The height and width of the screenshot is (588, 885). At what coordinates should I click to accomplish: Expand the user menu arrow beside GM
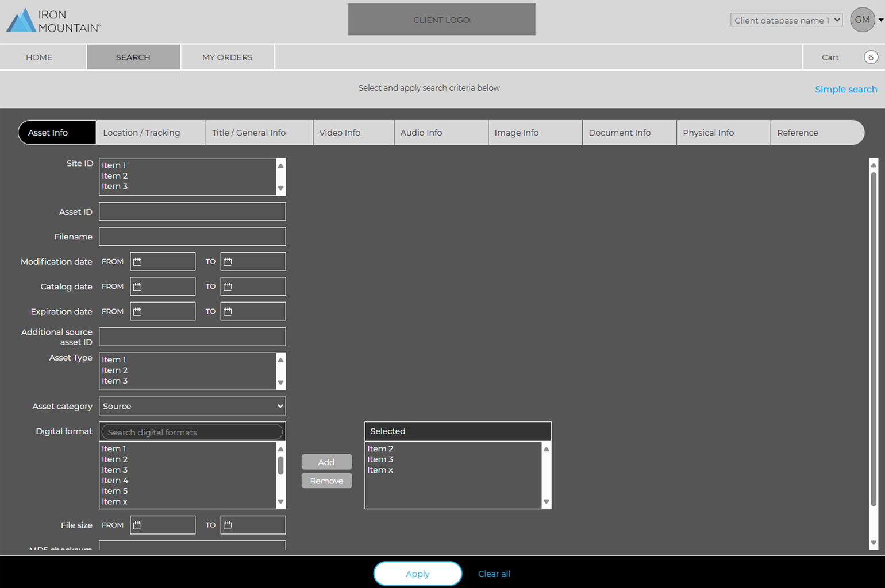[x=880, y=20]
